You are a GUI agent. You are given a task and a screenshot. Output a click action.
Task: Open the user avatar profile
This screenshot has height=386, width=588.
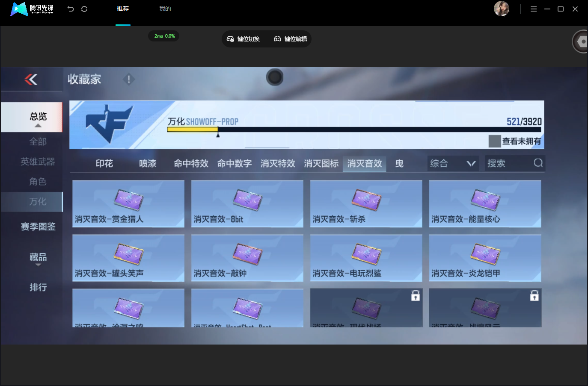point(502,9)
